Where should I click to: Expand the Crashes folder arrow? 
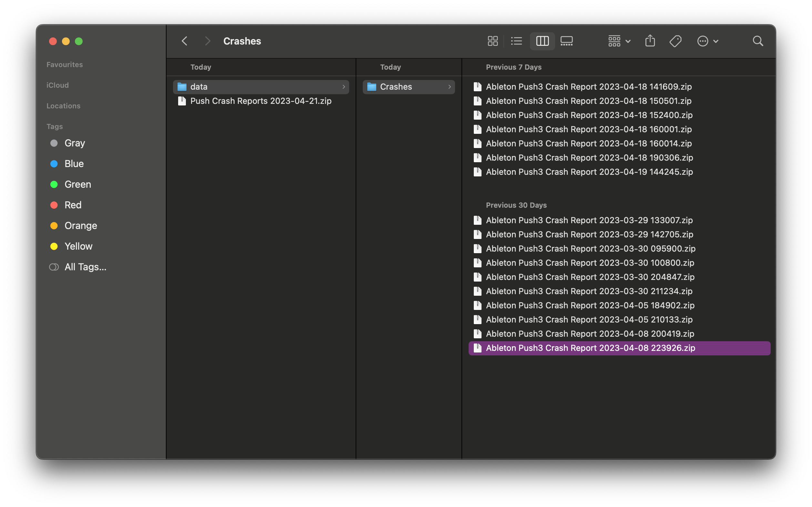[449, 87]
